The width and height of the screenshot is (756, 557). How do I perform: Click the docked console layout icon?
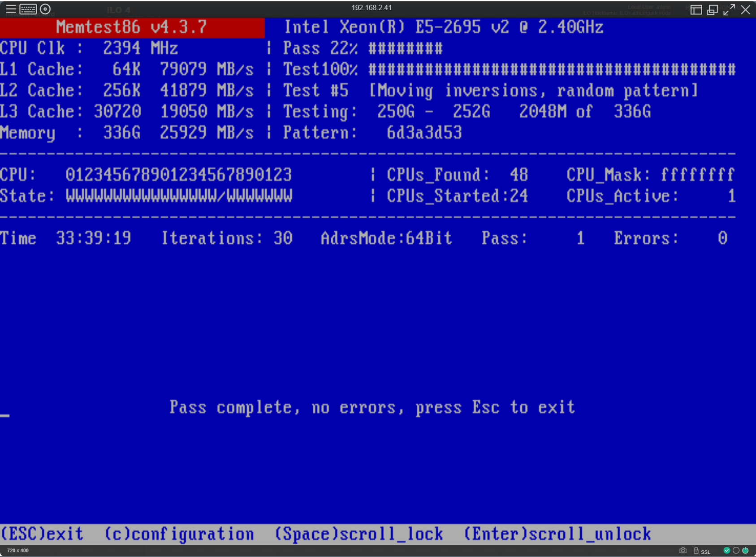point(696,10)
